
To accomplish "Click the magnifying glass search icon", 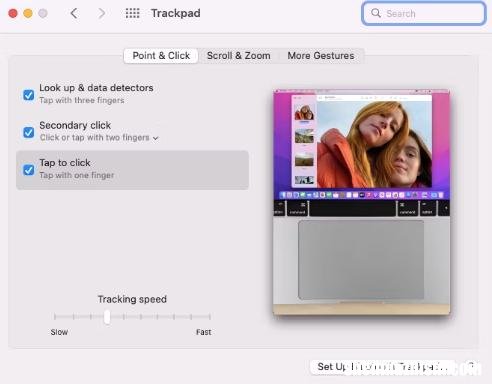I will [x=376, y=13].
